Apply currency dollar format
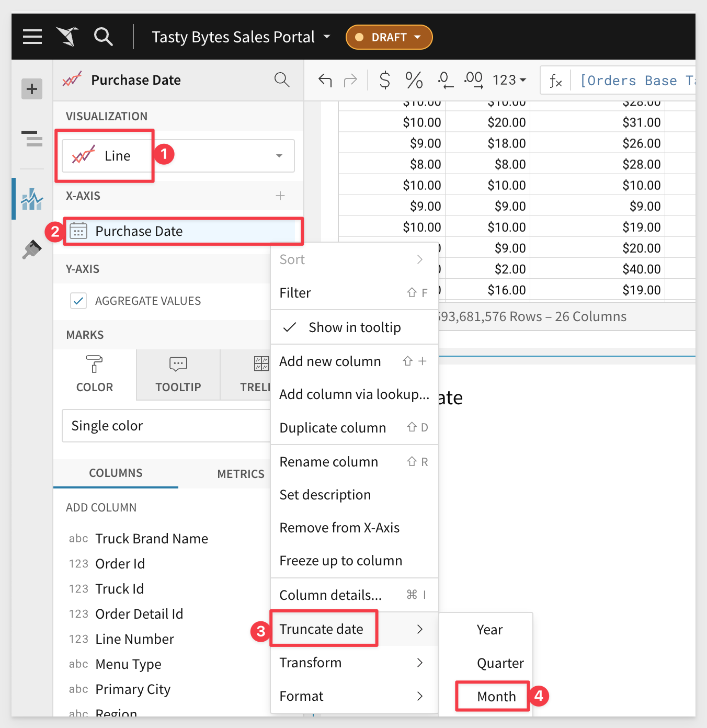Viewport: 707px width, 728px height. 384,80
